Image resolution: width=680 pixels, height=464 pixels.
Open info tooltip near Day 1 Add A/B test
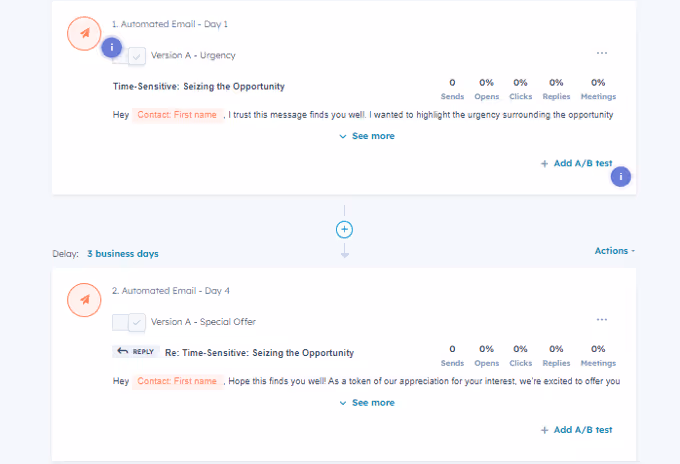621,176
